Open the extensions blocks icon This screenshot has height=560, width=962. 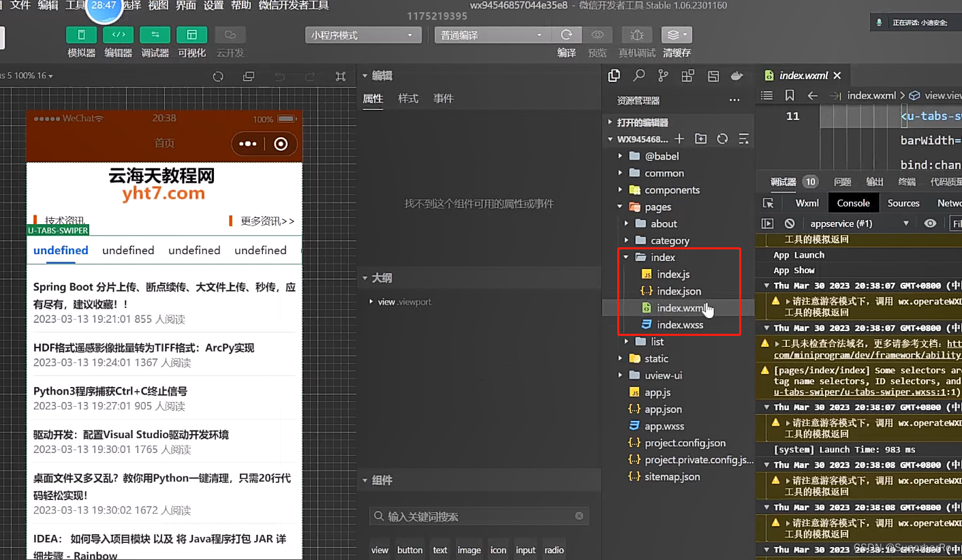tap(688, 76)
